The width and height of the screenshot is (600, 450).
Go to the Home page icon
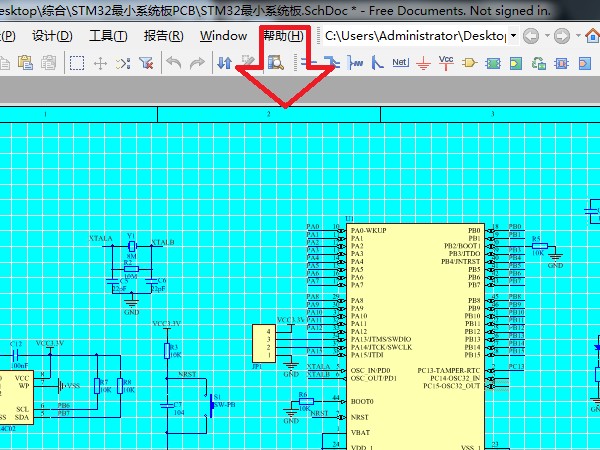593,36
